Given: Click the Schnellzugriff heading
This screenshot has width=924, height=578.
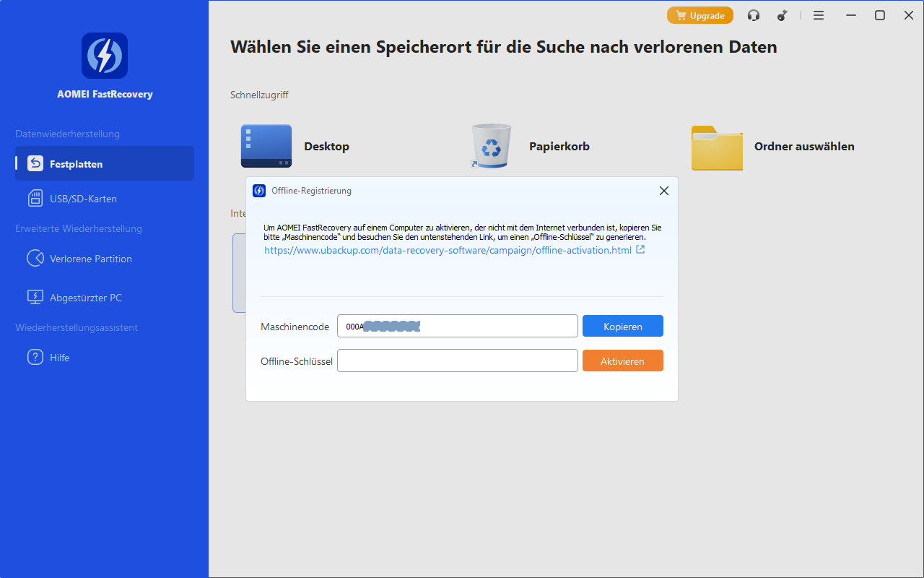Looking at the screenshot, I should 259,95.
